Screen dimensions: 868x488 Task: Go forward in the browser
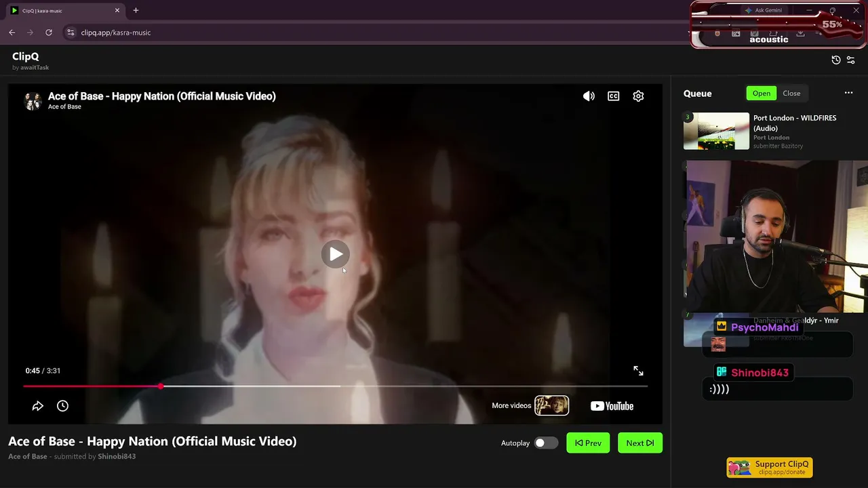pyautogui.click(x=30, y=33)
